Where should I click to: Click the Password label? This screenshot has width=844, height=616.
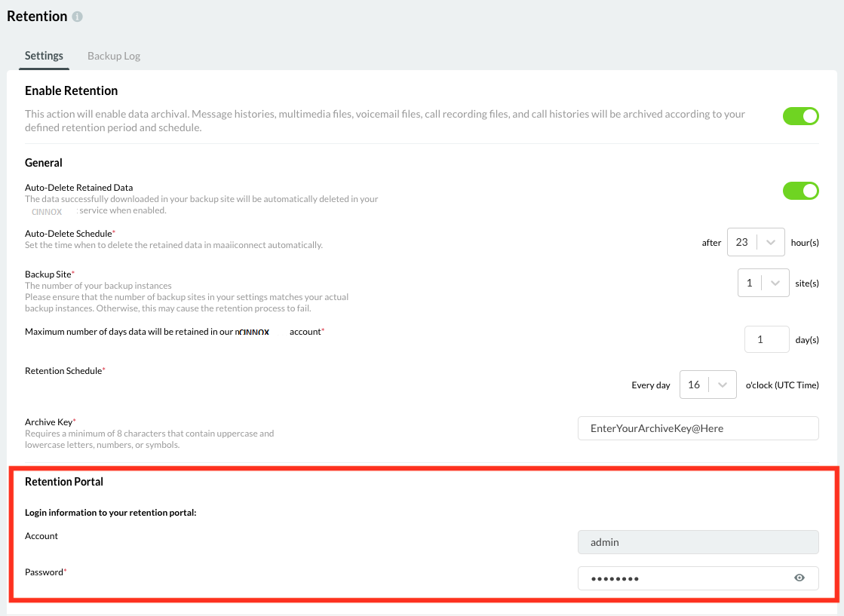[x=45, y=572]
